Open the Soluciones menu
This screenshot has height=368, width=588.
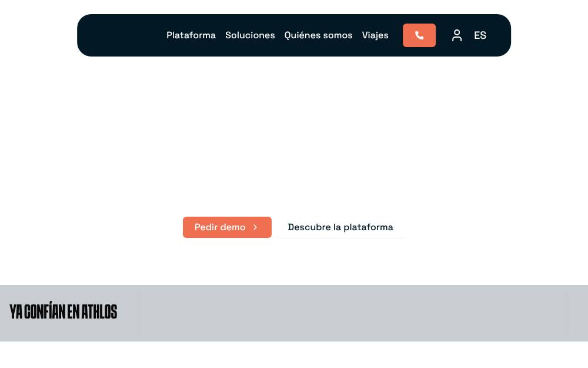point(250,35)
